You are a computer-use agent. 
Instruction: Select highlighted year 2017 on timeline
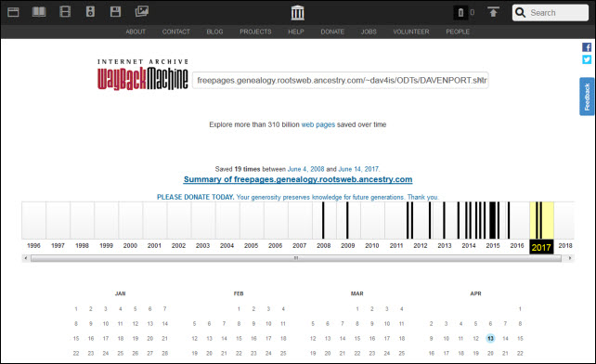[541, 247]
